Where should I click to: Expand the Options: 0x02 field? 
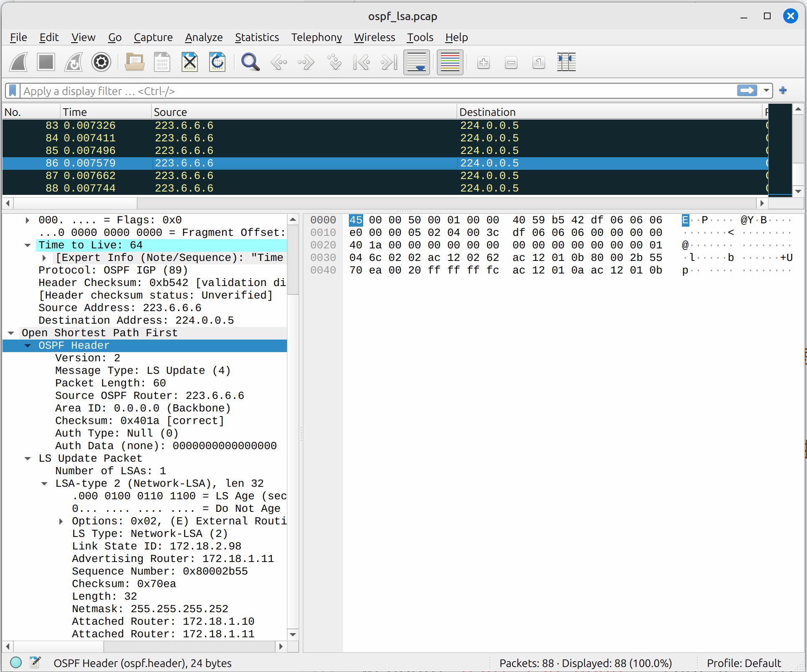point(61,521)
